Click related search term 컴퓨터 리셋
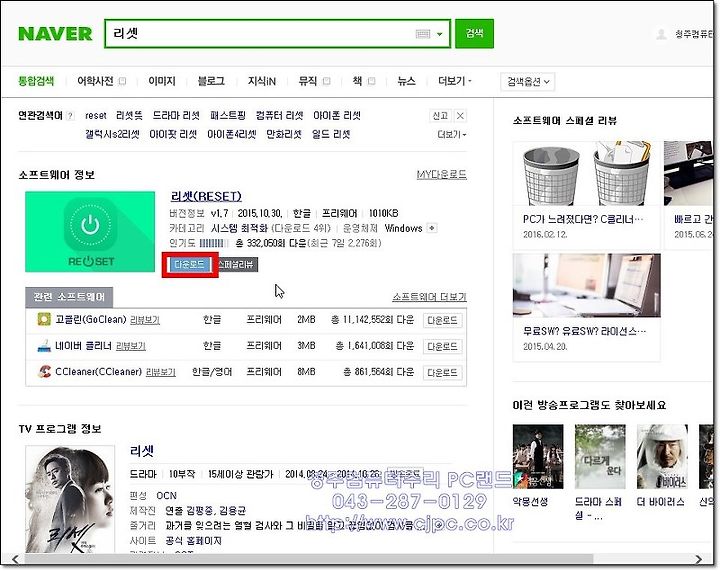Screen dimensions: 720x571 [x=280, y=116]
